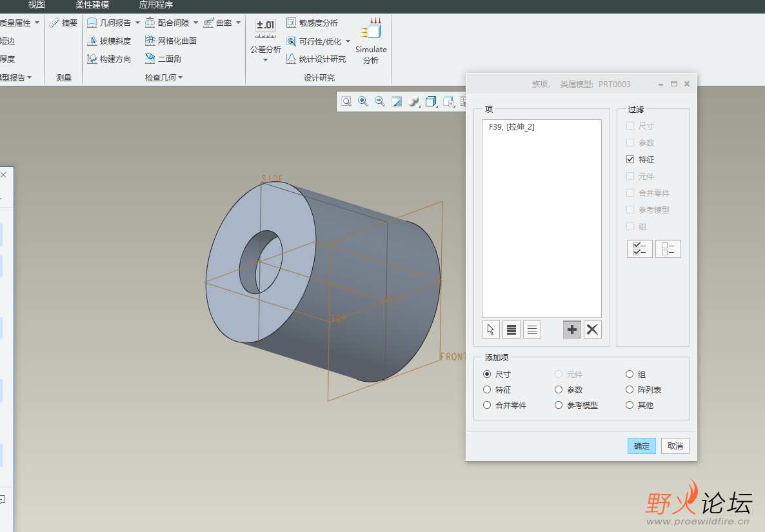Click the uncheck all filters icon
Screen dimensions: 765x532
coord(668,249)
